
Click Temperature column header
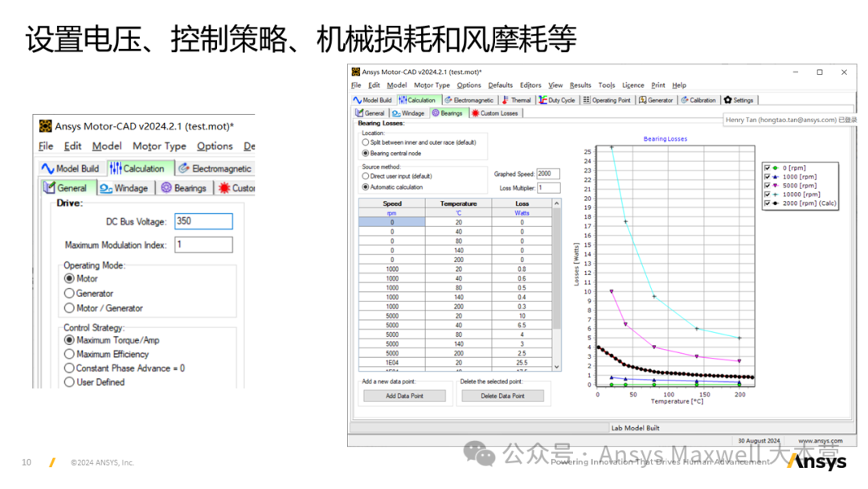[x=458, y=203]
